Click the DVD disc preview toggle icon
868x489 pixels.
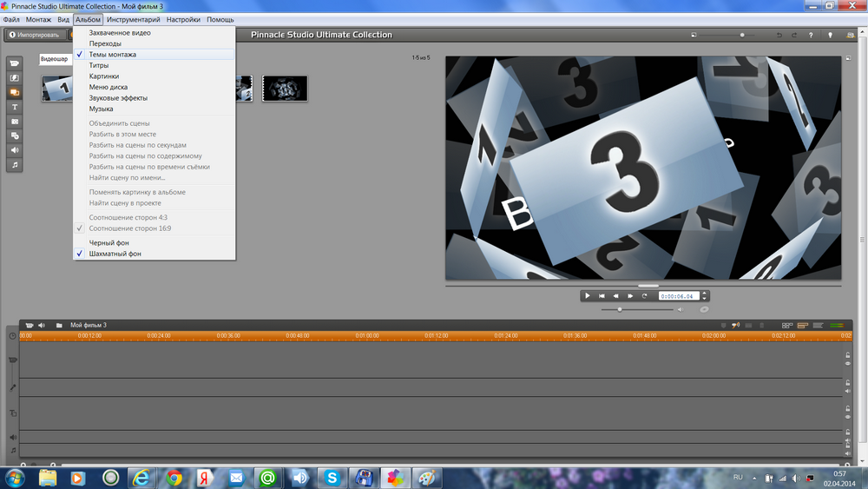pos(704,309)
